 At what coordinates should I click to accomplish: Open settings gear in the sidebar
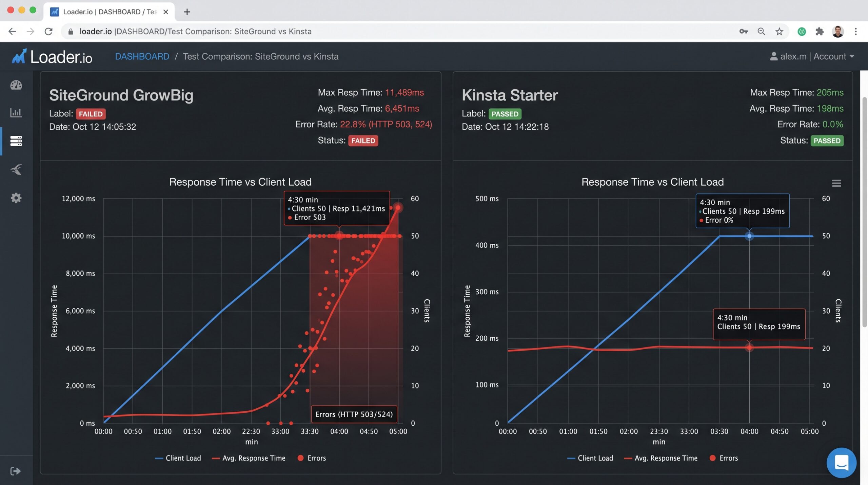[x=16, y=198]
